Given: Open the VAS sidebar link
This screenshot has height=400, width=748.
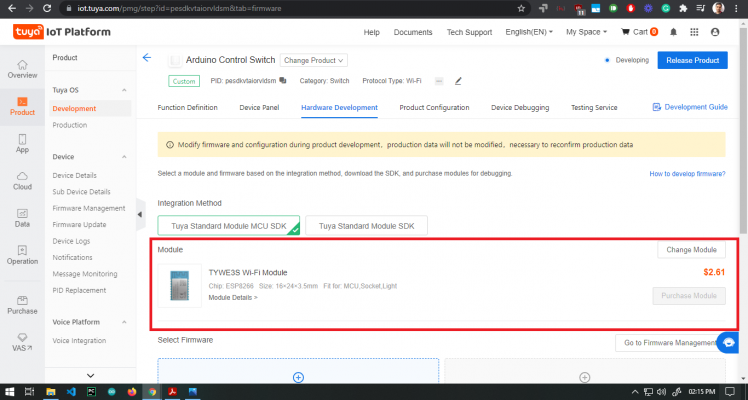Looking at the screenshot, I should tap(22, 342).
